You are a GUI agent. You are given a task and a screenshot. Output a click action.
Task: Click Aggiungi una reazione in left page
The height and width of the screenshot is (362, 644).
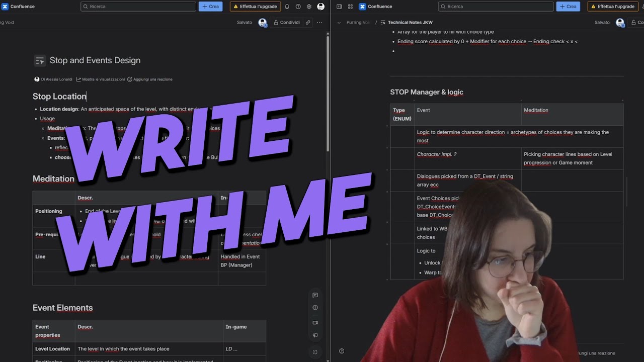pyautogui.click(x=150, y=79)
